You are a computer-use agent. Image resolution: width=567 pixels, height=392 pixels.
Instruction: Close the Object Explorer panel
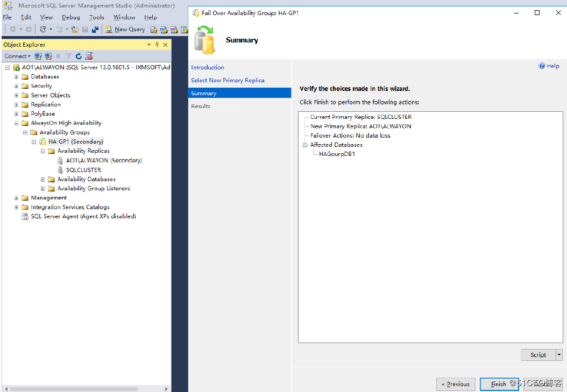point(165,45)
